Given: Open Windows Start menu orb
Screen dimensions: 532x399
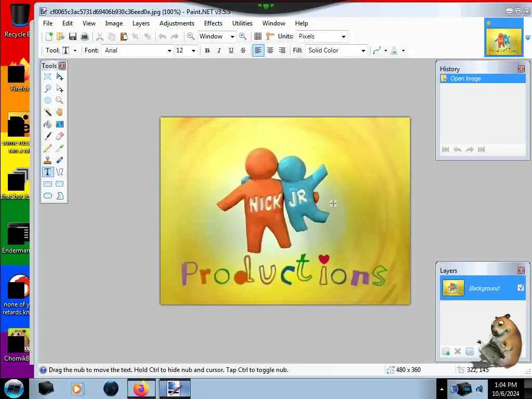Looking at the screenshot, I should 14,389.
